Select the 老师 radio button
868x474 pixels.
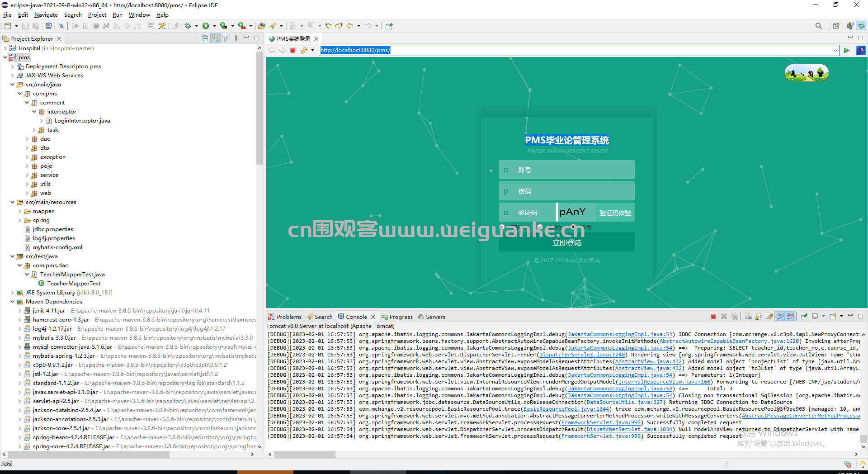pos(540,227)
